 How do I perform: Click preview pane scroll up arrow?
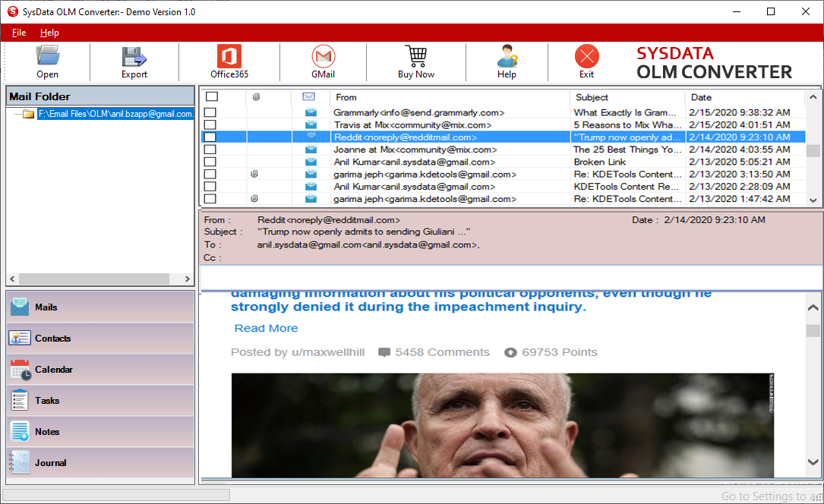point(813,307)
